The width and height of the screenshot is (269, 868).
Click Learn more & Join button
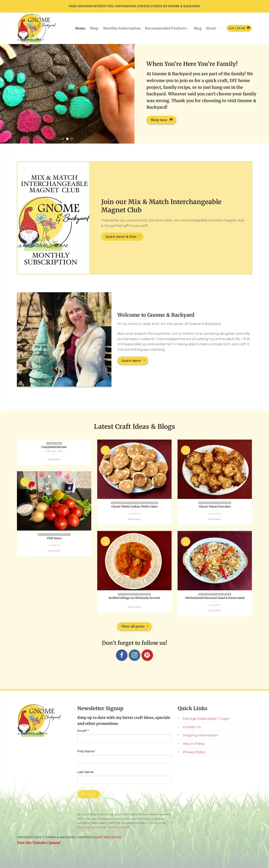(122, 236)
